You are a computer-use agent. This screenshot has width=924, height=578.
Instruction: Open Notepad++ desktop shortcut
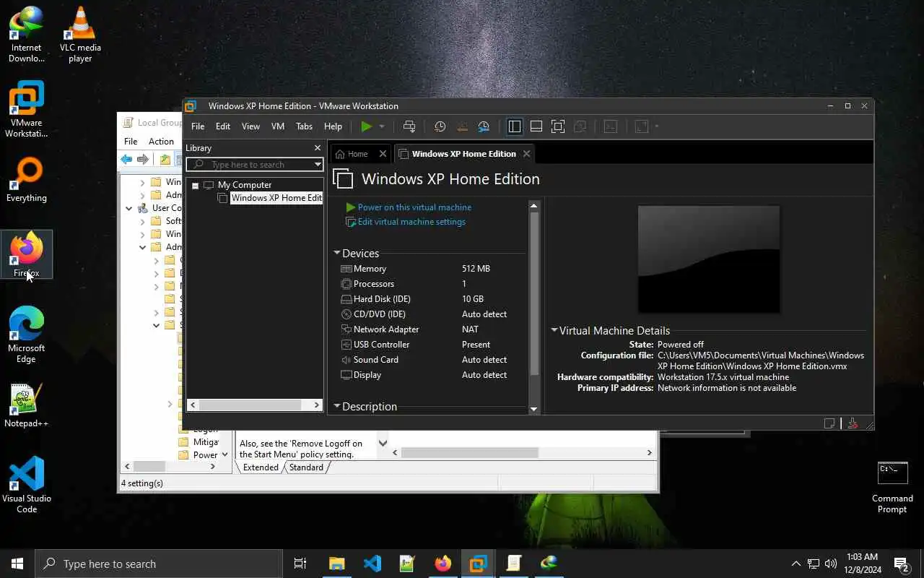coord(27,406)
